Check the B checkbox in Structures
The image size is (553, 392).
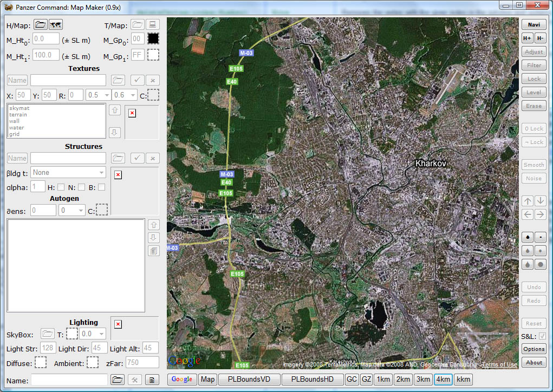pos(101,187)
